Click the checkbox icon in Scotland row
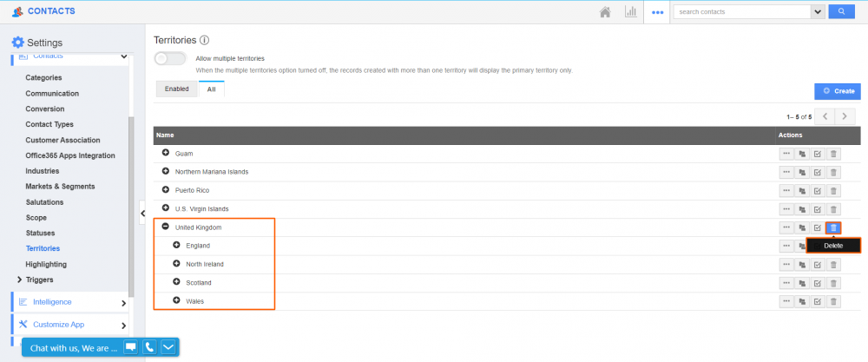 pos(818,283)
